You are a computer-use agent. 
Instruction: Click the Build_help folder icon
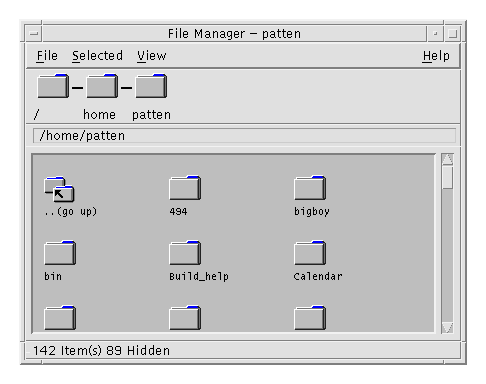point(185,253)
